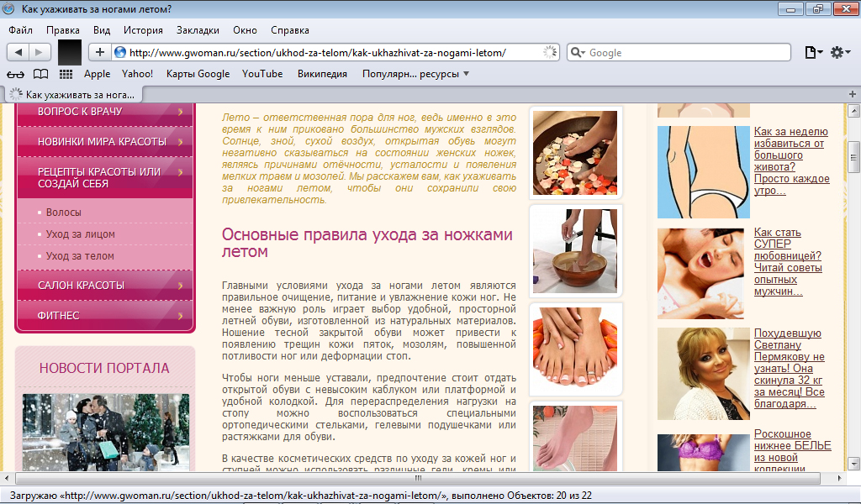Open bookmarks with the book icon
Viewport: 861px width, 504px height.
point(40,74)
